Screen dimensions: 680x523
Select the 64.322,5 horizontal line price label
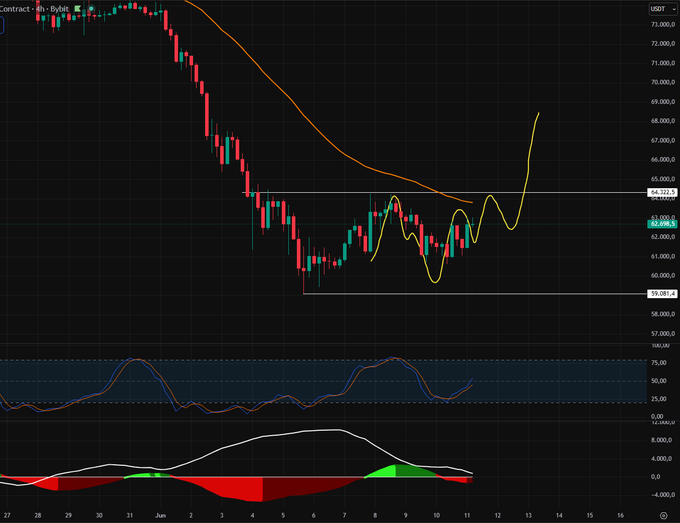(x=662, y=192)
